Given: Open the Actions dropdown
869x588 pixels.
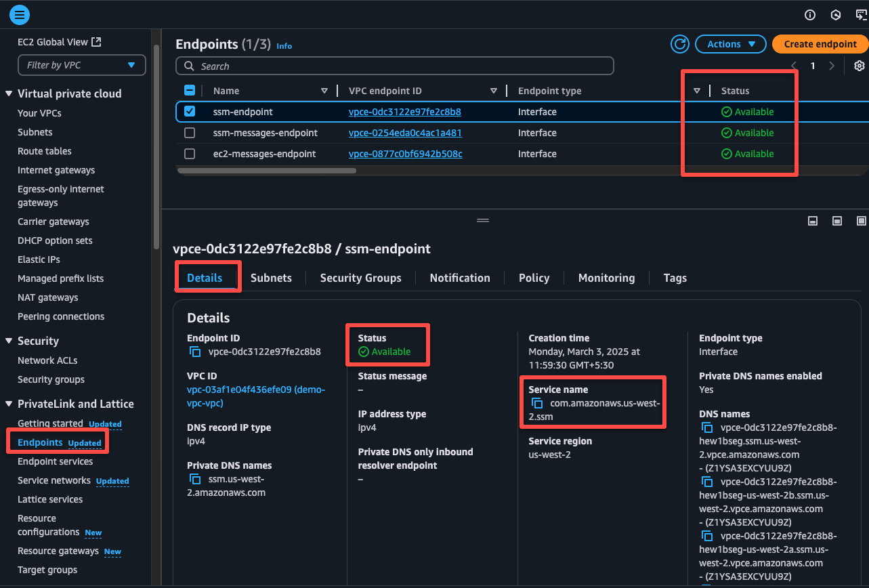Looking at the screenshot, I should coord(730,44).
